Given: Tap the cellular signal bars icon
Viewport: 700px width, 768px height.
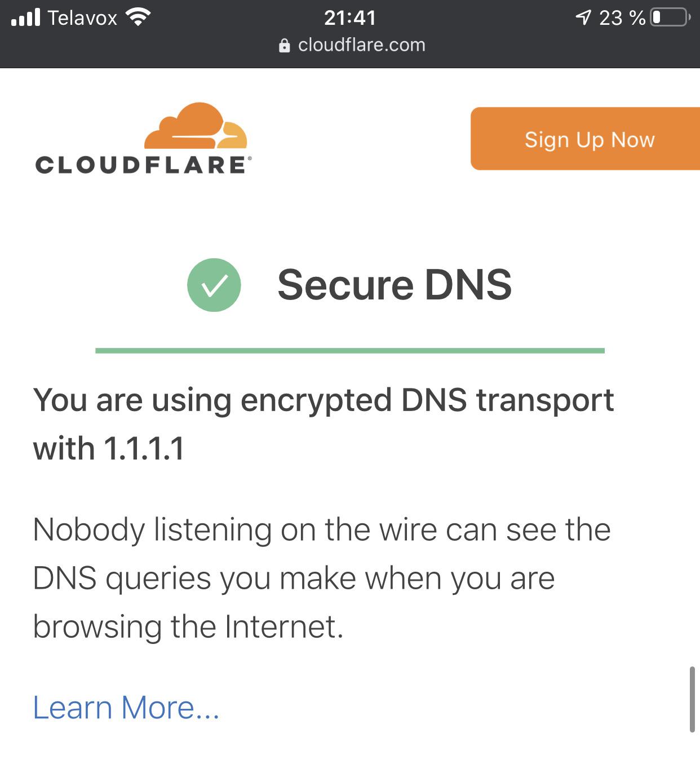Looking at the screenshot, I should pos(26,17).
